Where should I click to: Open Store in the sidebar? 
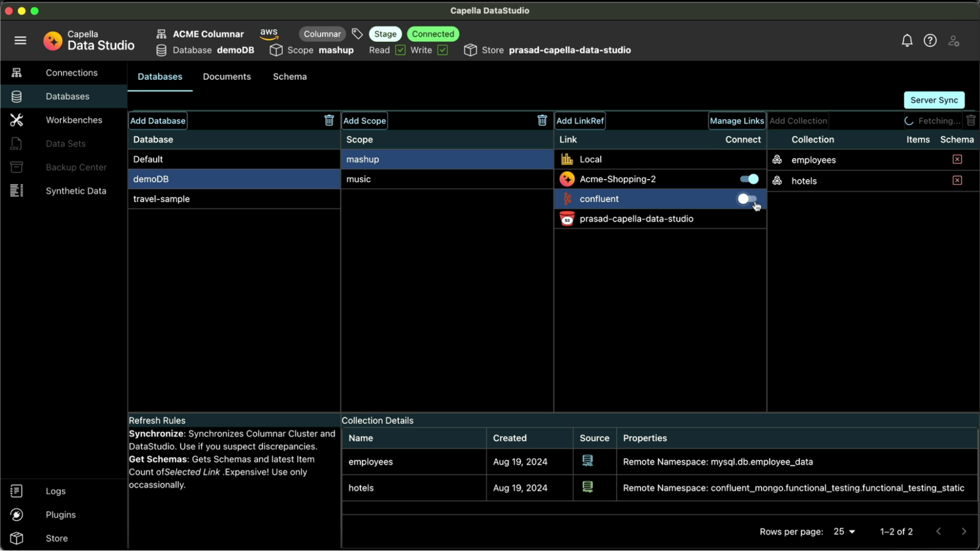[64, 538]
